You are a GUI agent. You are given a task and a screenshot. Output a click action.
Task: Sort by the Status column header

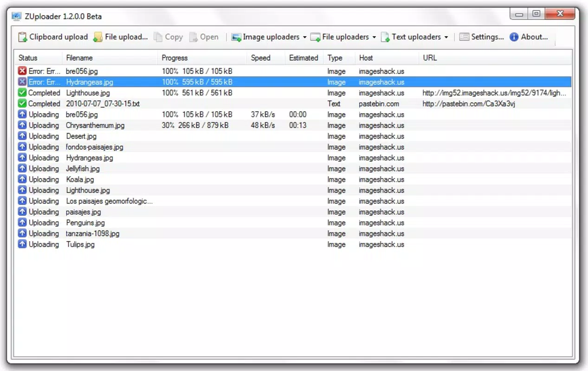tap(39, 58)
